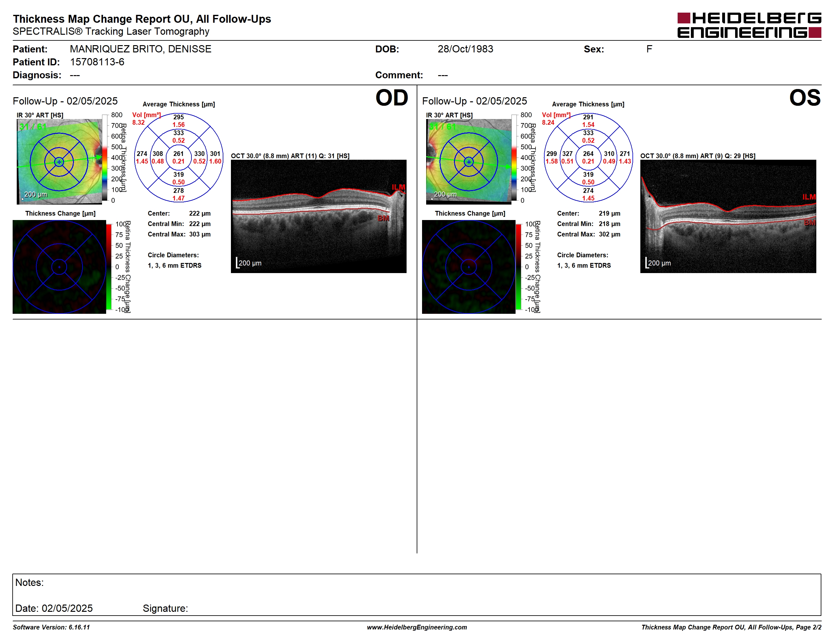Click the 'Diagnosis:' label
Viewport: 834px width, 644px height.
coord(37,75)
